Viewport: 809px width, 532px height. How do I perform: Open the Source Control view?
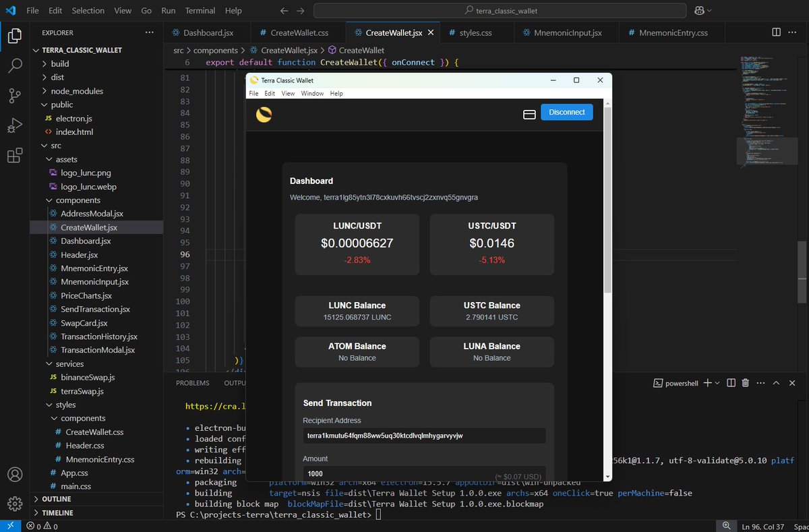coord(15,96)
